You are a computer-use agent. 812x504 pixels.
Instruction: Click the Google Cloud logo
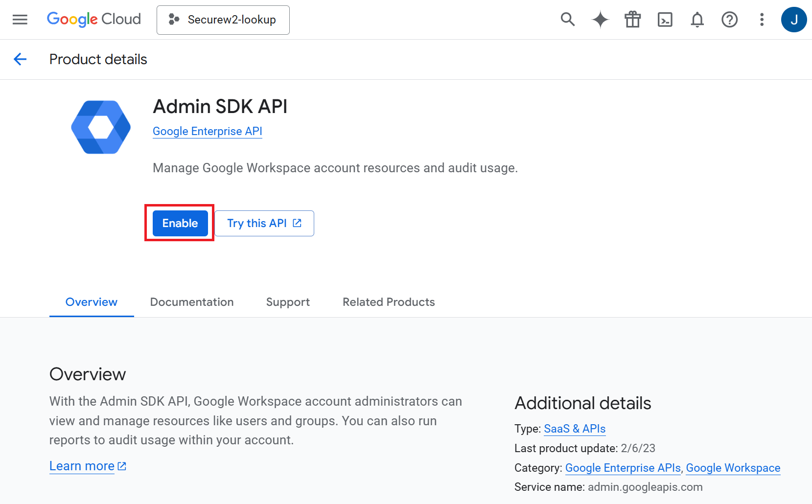click(94, 20)
